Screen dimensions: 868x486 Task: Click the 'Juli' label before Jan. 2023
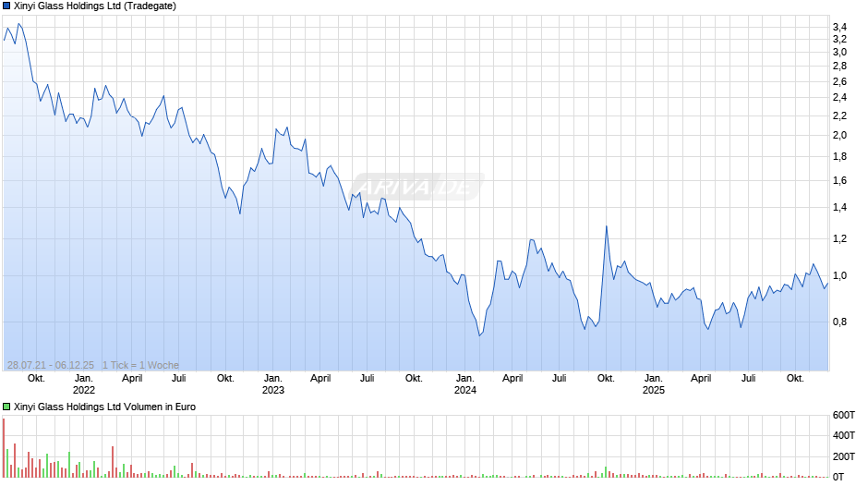click(x=179, y=379)
